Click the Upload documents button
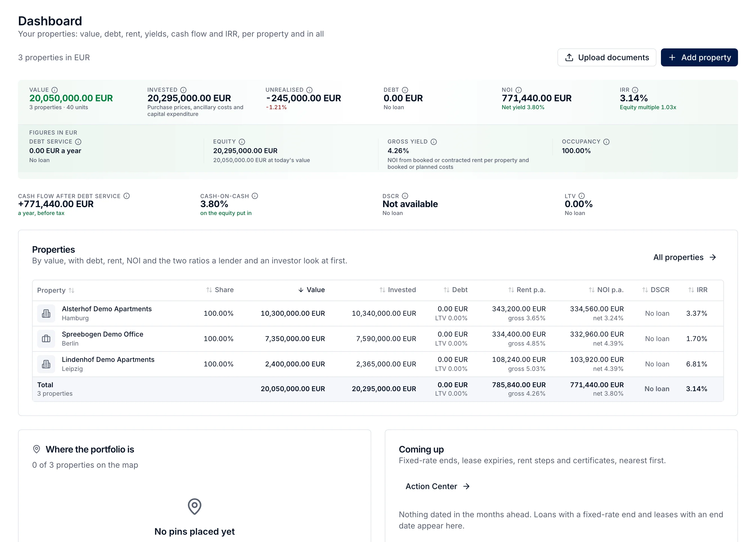Image resolution: width=756 pixels, height=542 pixels. click(x=607, y=57)
